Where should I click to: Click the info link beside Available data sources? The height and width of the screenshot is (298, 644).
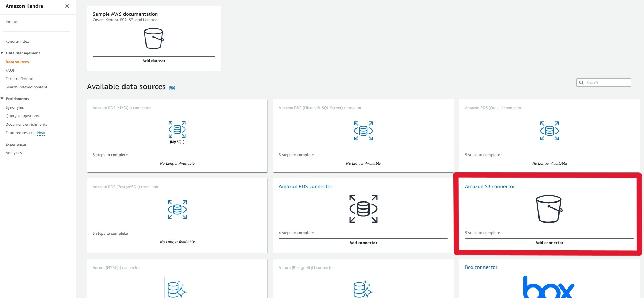[x=172, y=88]
